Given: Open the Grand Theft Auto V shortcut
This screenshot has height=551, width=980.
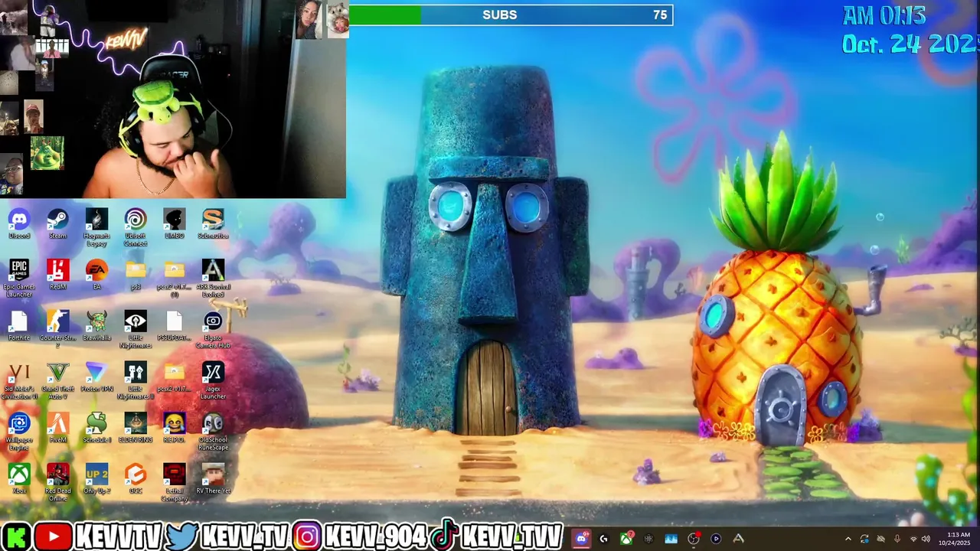Looking at the screenshot, I should 57,381.
